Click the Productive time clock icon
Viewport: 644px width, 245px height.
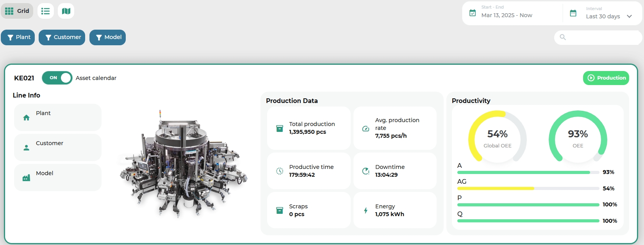click(x=280, y=171)
